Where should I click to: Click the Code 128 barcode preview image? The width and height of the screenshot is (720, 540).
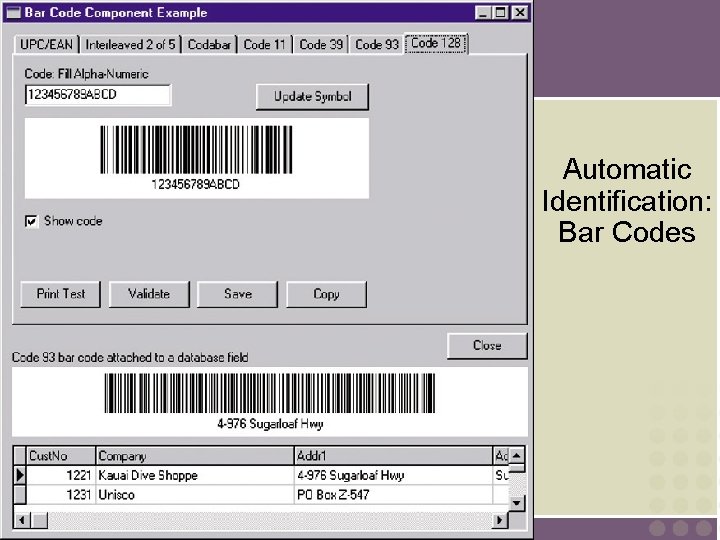click(x=197, y=158)
